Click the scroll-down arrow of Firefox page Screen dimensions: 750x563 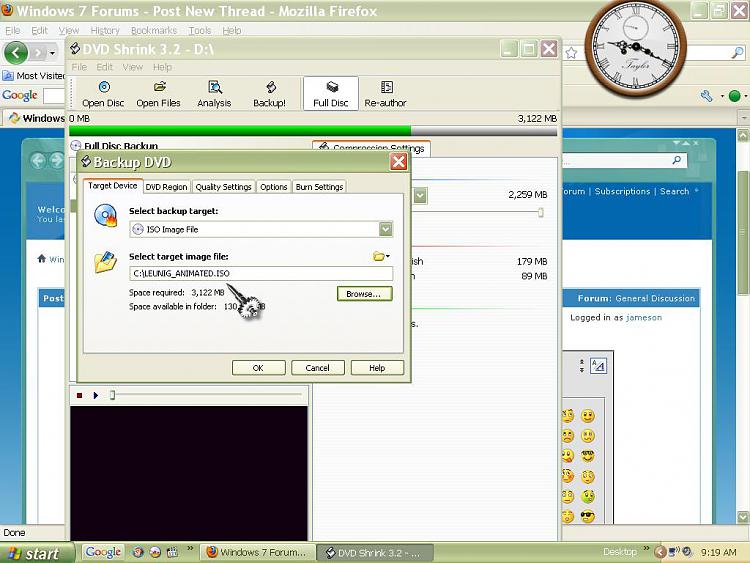point(743,517)
